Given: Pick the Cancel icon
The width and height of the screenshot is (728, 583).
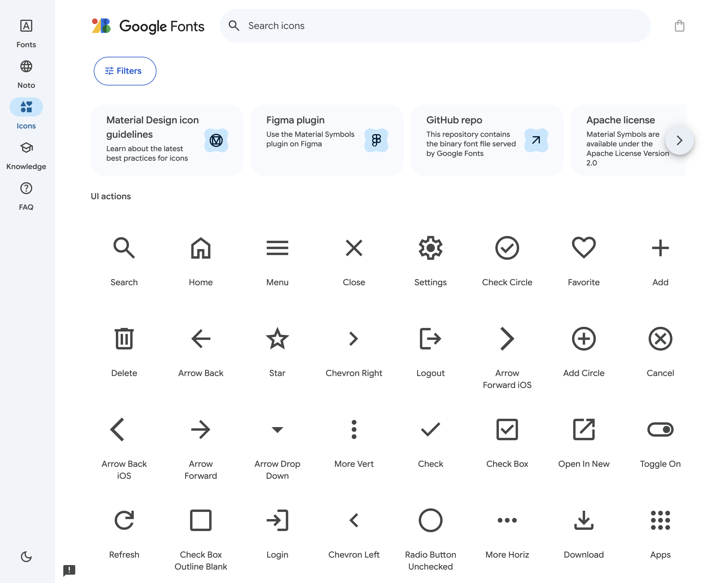Looking at the screenshot, I should click(661, 338).
